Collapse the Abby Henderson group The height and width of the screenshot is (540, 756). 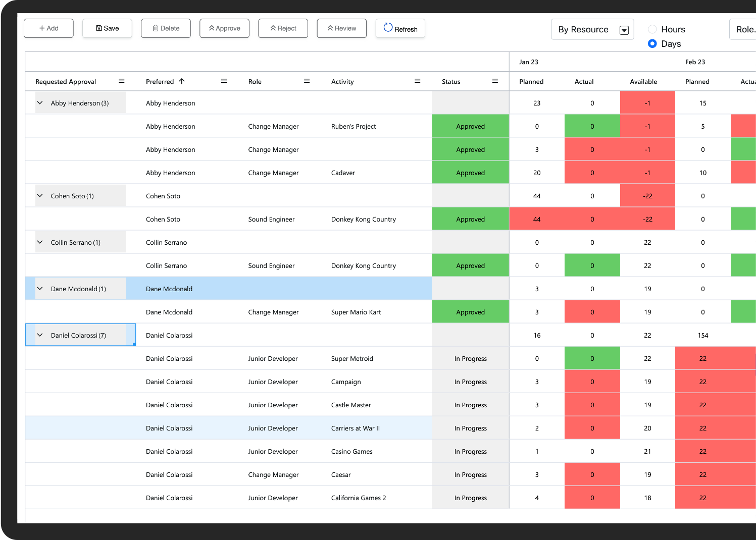point(40,102)
